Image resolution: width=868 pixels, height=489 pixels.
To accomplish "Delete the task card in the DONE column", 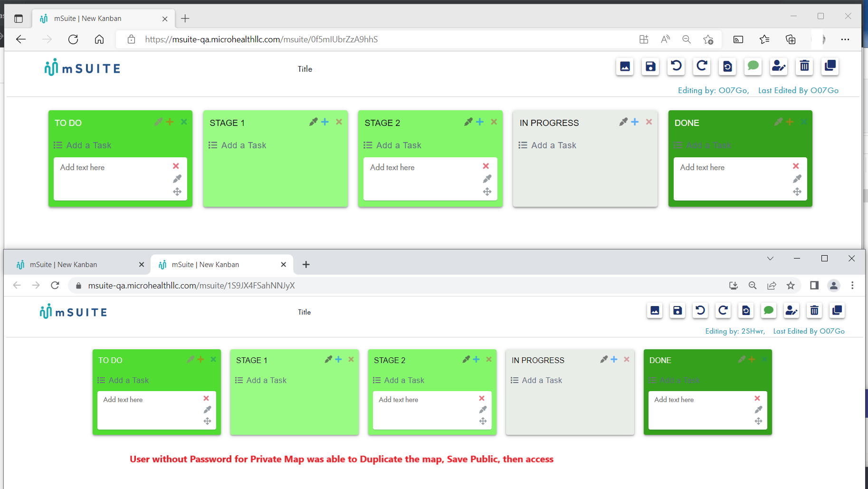I will click(796, 166).
